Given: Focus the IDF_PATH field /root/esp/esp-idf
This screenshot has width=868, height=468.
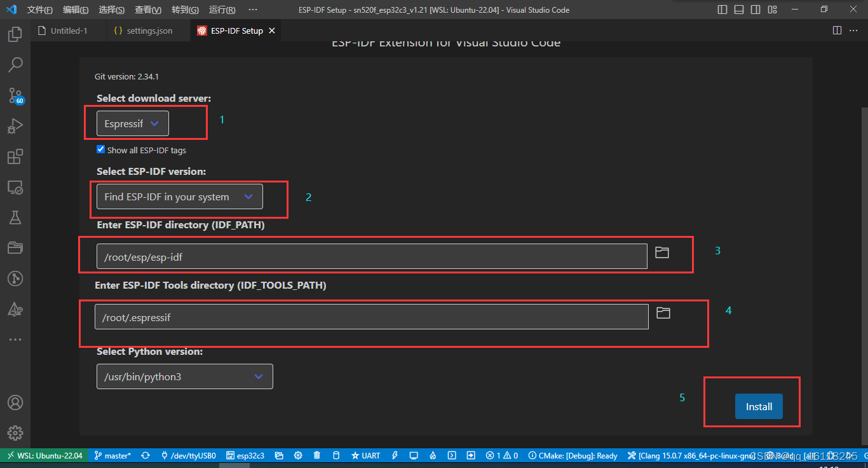Looking at the screenshot, I should point(372,256).
